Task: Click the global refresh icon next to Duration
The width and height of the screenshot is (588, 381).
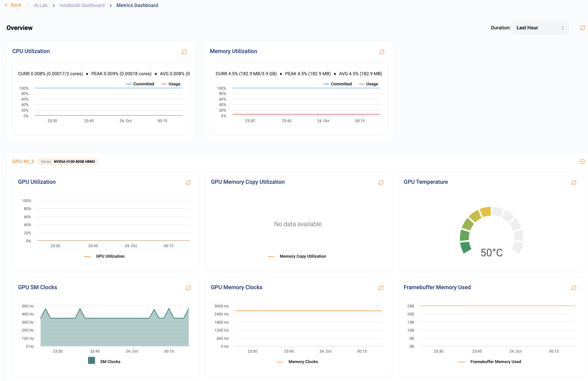Action: coord(582,27)
